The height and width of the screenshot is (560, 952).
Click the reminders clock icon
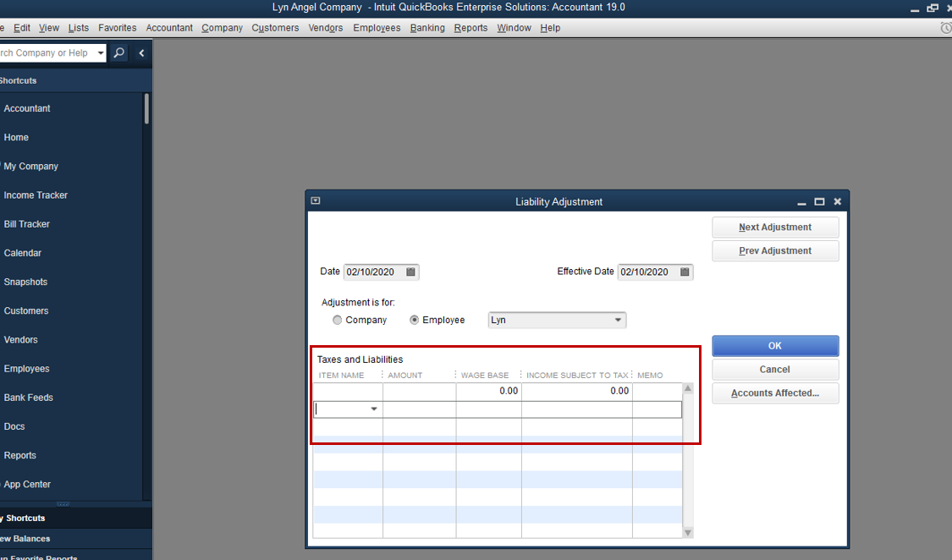945,27
